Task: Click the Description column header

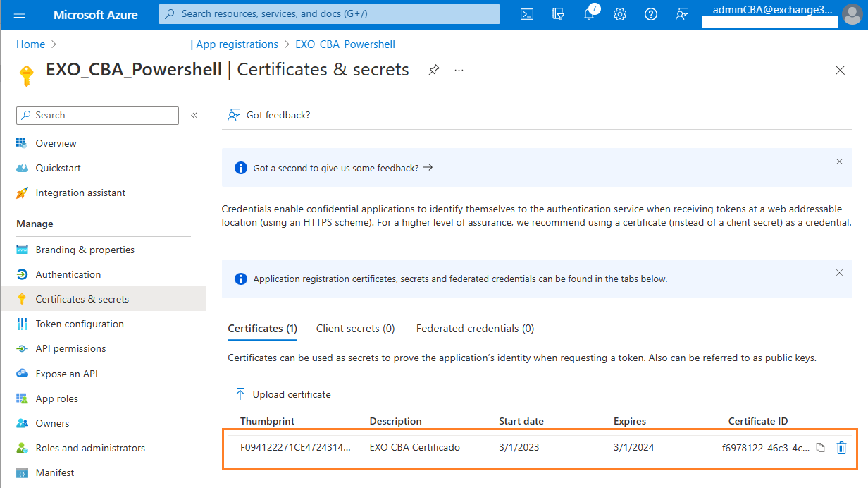Action: pos(395,421)
